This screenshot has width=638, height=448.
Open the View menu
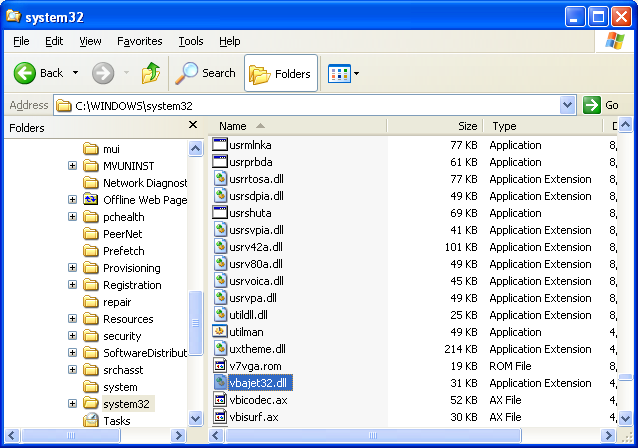coord(90,41)
